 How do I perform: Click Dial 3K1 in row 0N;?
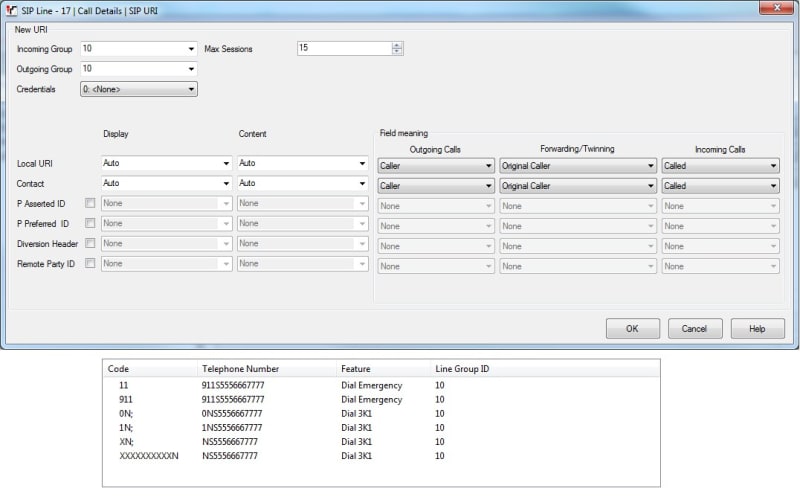point(356,414)
